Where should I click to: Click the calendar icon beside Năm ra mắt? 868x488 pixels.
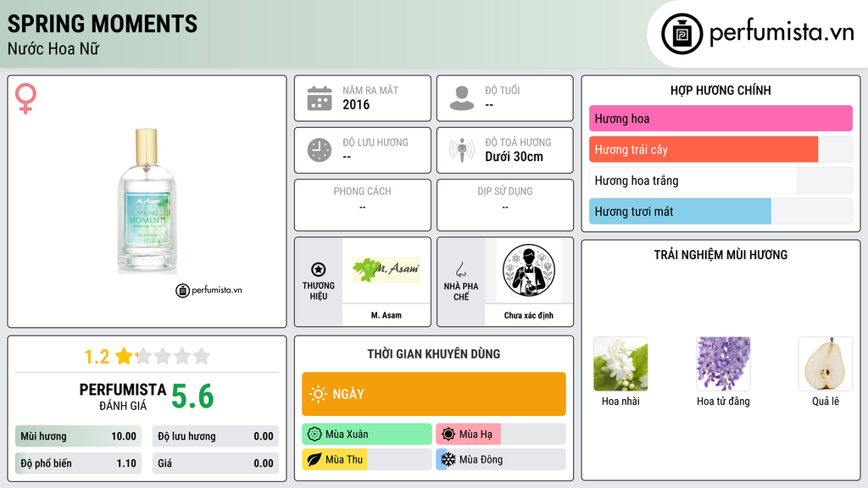coord(320,98)
